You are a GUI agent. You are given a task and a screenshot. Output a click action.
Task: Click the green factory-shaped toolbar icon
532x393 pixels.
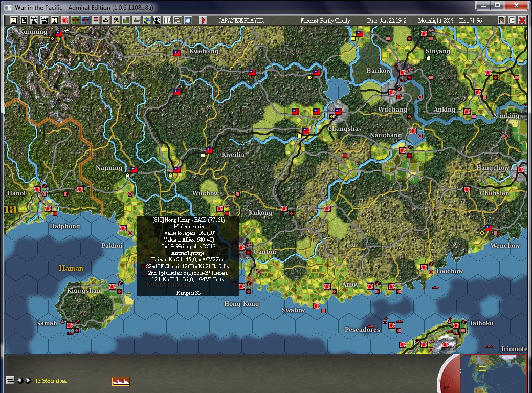[x=126, y=20]
